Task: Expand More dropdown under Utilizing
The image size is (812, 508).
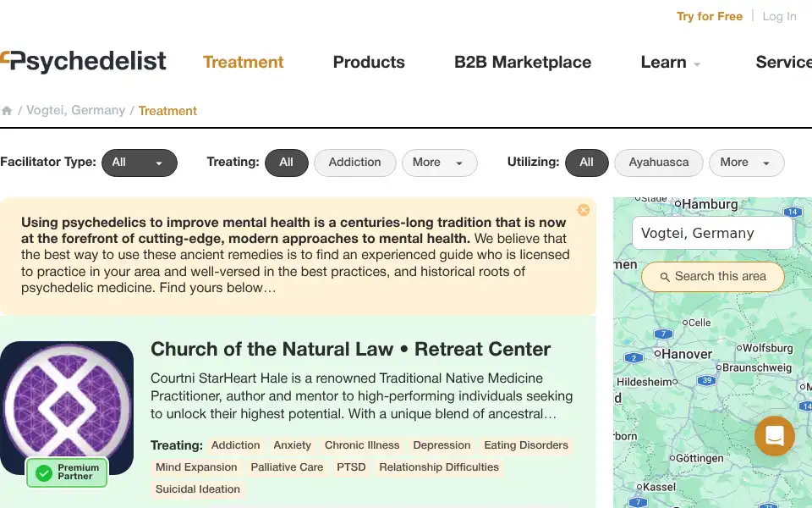Action: pyautogui.click(x=746, y=163)
